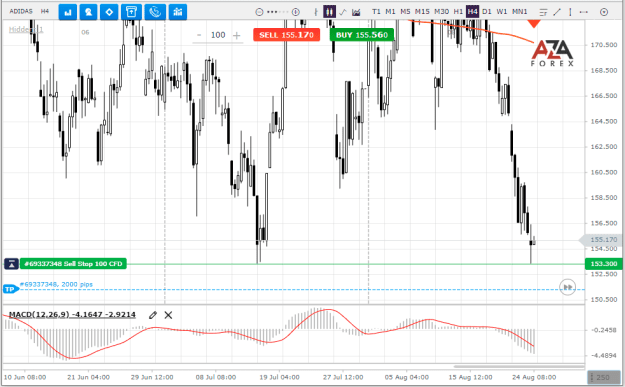The image size is (625, 387).
Task: Click the blue account profile button
Action: click(x=88, y=12)
